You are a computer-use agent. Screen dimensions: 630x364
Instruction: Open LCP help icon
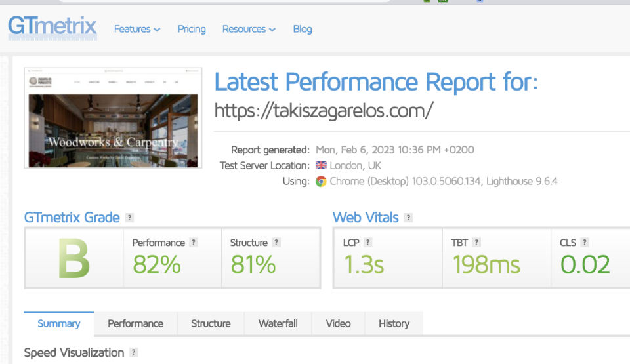tap(367, 242)
